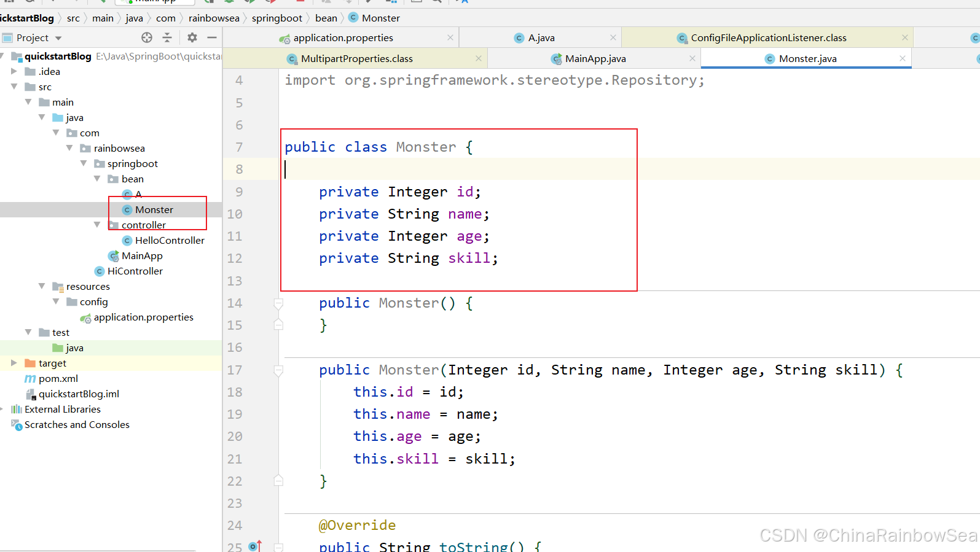The image size is (980, 552).
Task: Click the override gutter icon on line 25
Action: pyautogui.click(x=255, y=546)
